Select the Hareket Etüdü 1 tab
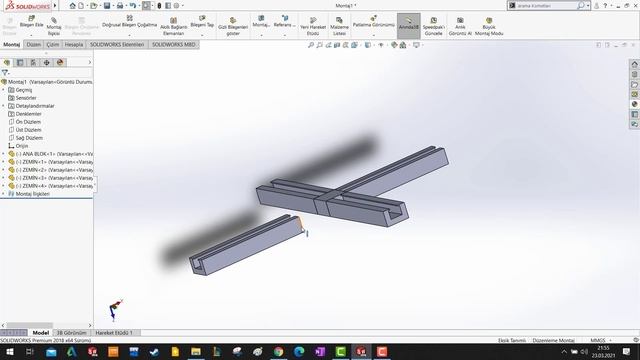The image size is (640, 360). click(114, 333)
